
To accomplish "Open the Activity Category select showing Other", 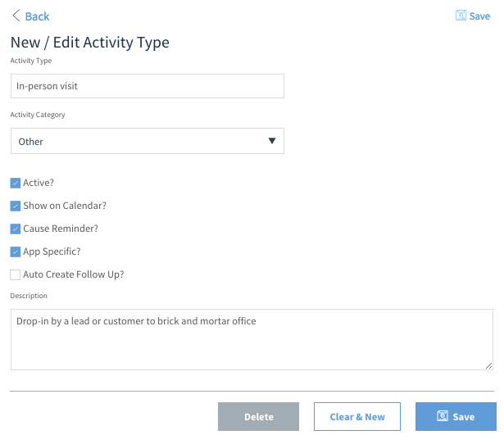I will (148, 141).
